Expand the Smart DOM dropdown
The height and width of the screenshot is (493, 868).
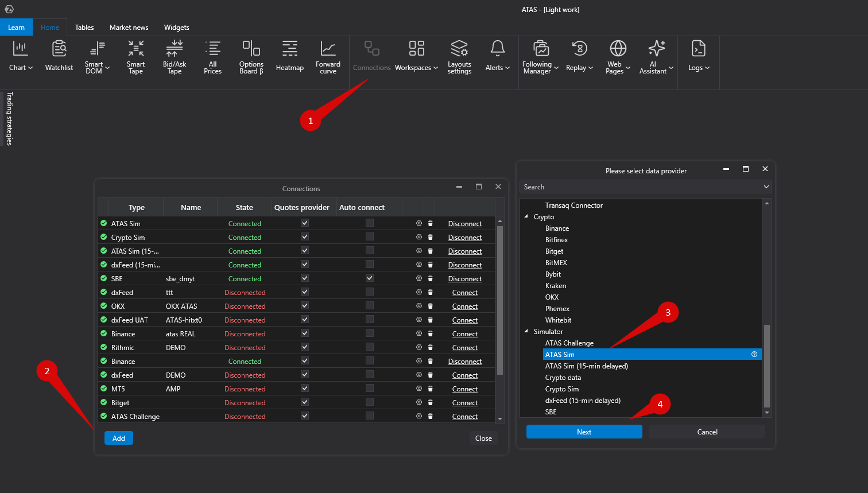(97, 57)
